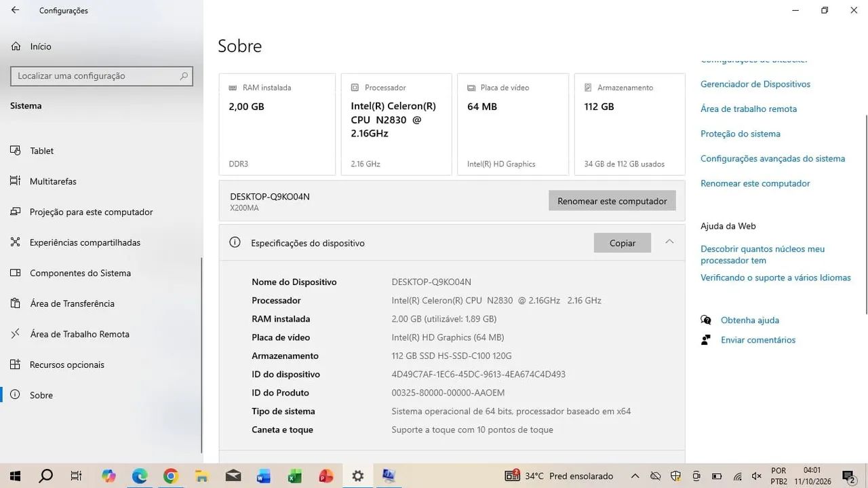Click Renomear este computador link
The height and width of the screenshot is (488, 868).
(755, 183)
